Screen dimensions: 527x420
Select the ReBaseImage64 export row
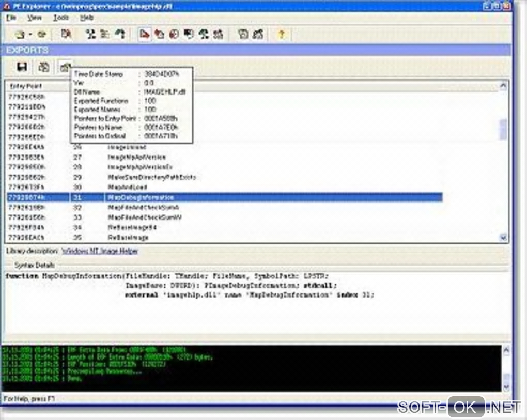click(225, 227)
